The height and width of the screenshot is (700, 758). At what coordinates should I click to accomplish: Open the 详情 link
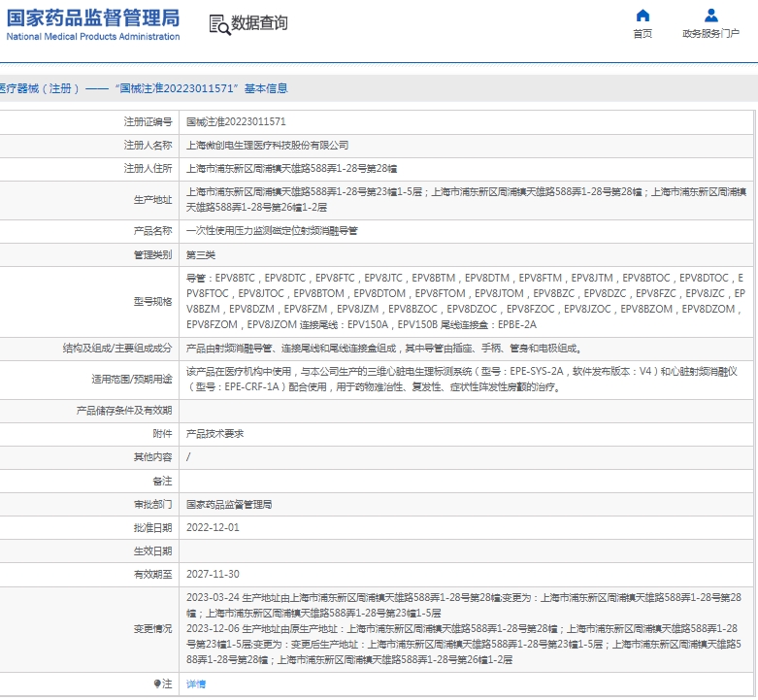pos(196,683)
